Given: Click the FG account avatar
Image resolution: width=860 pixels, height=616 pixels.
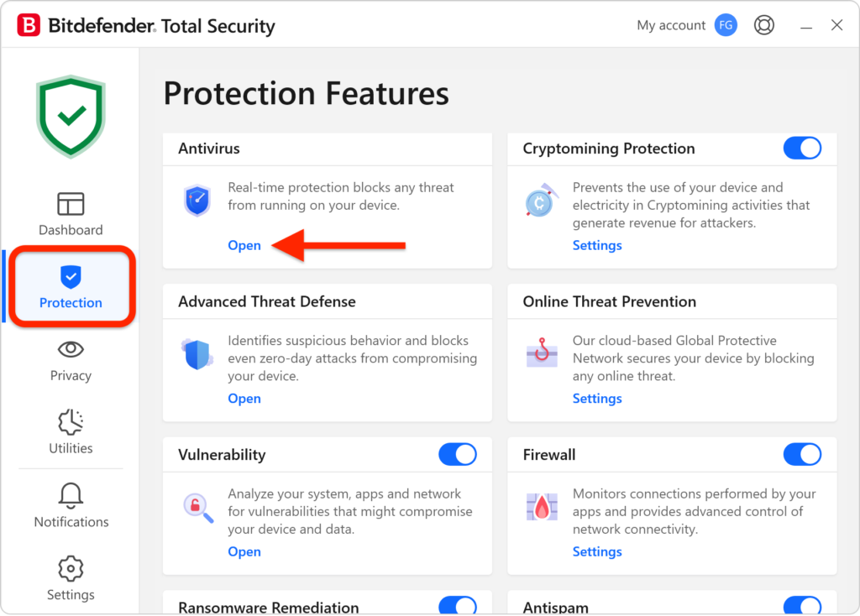Looking at the screenshot, I should pyautogui.click(x=726, y=25).
